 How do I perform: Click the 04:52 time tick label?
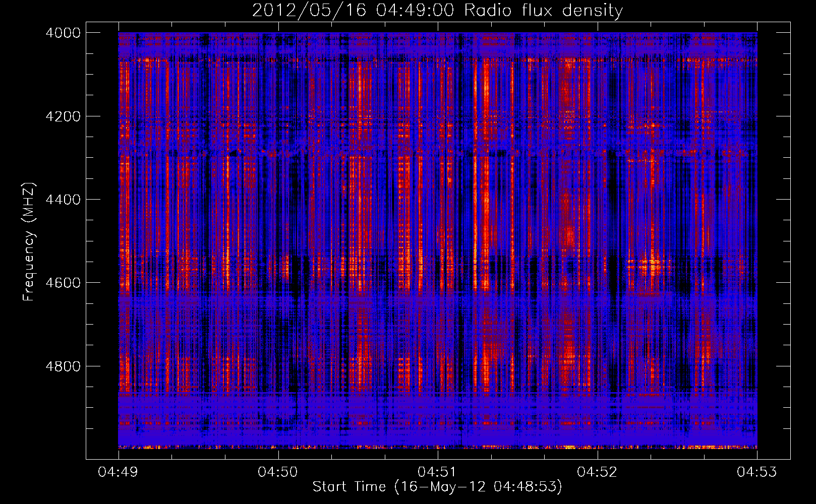coord(598,472)
